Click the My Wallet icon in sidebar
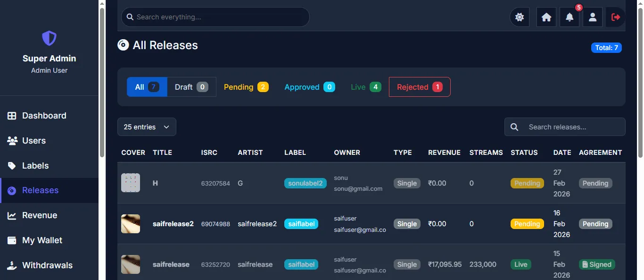Screen dimensions: 644x280 (12, 240)
